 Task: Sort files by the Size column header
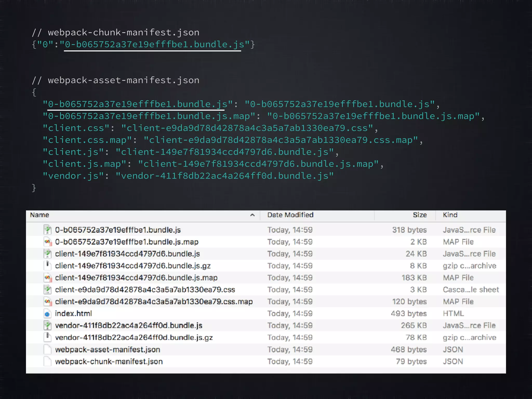click(x=420, y=215)
